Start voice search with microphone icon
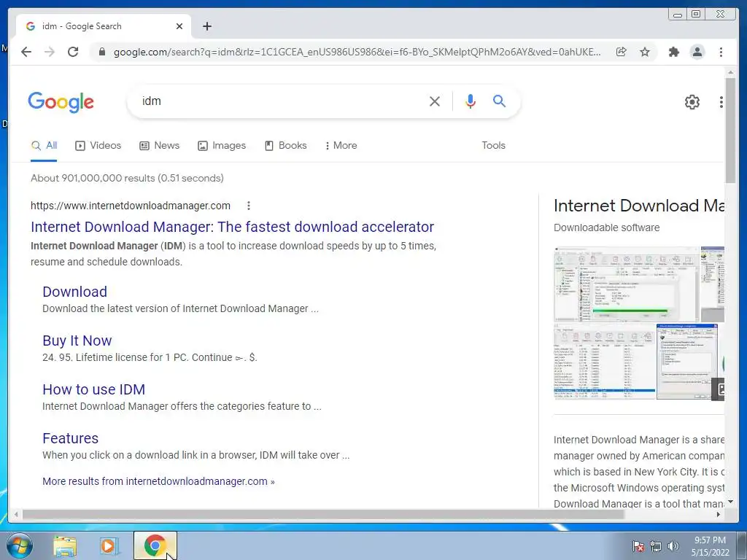 (471, 101)
